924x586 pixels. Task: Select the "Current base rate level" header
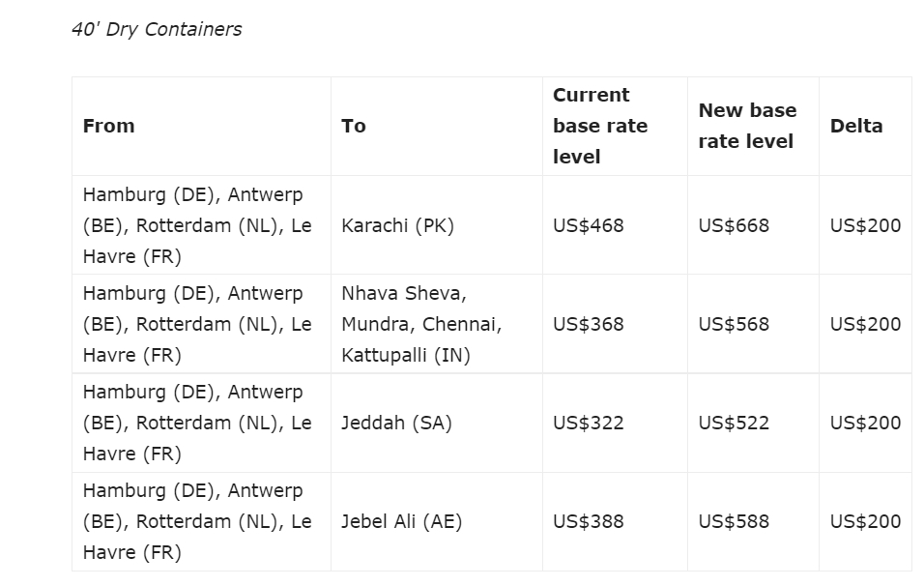[x=599, y=126]
